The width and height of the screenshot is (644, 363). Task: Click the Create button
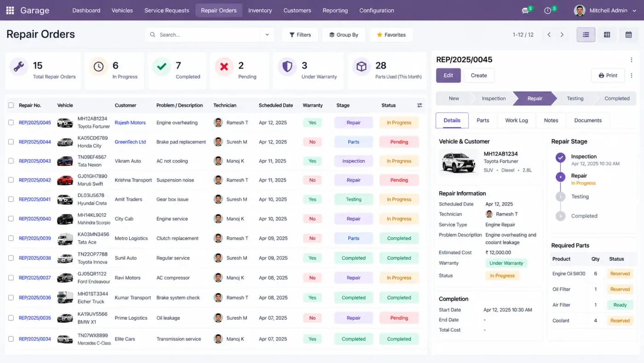tap(479, 75)
